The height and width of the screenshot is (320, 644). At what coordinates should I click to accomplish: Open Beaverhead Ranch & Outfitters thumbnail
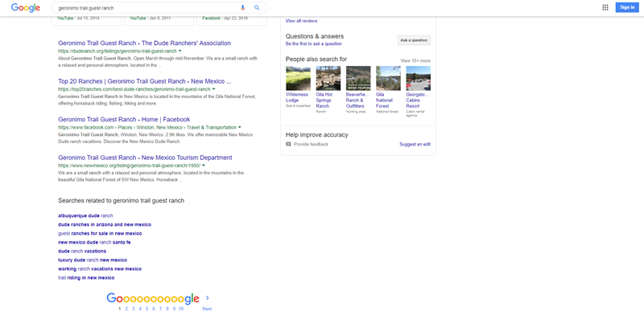coord(358,78)
